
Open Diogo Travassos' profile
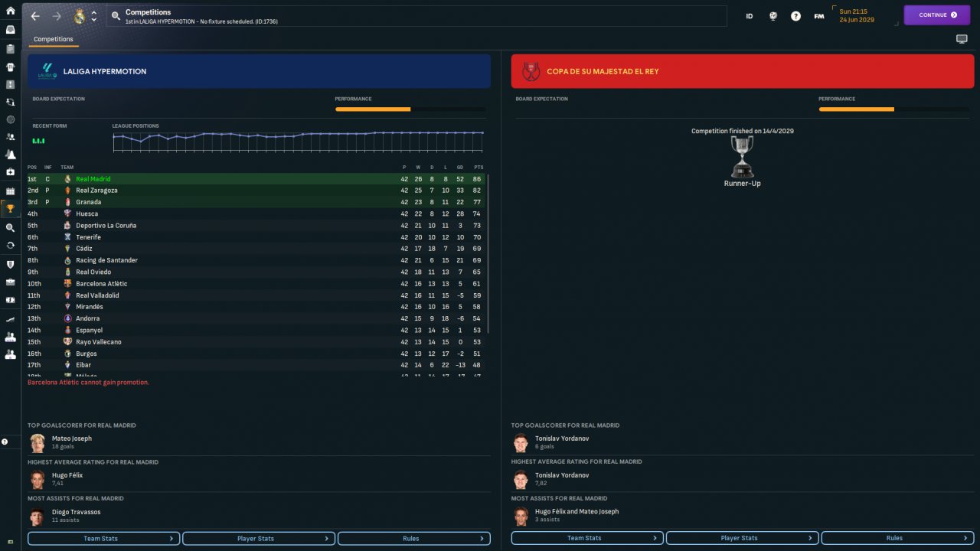tap(76, 512)
